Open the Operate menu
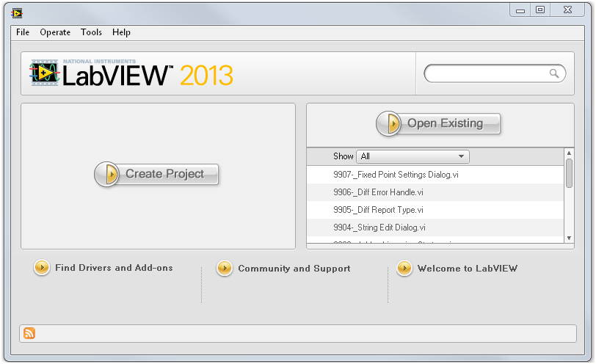This screenshot has width=596, height=364. coord(55,32)
